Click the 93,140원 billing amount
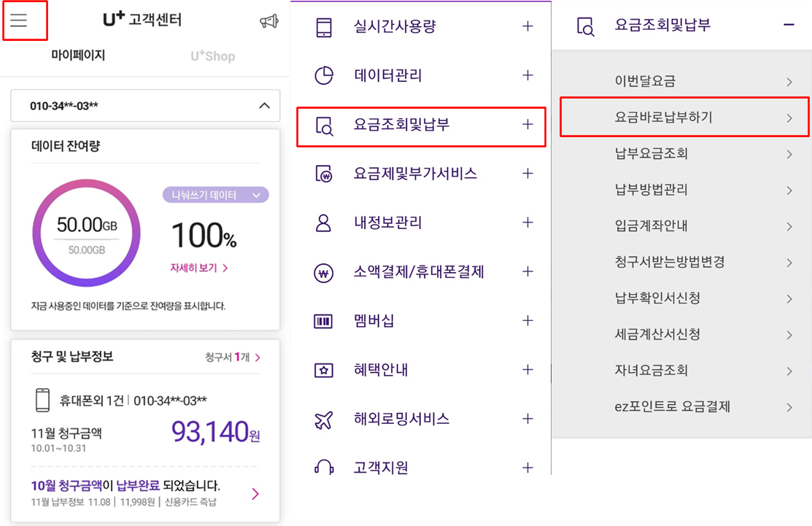 215,432
